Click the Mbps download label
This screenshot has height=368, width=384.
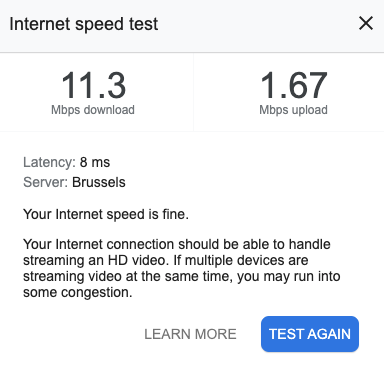click(93, 110)
